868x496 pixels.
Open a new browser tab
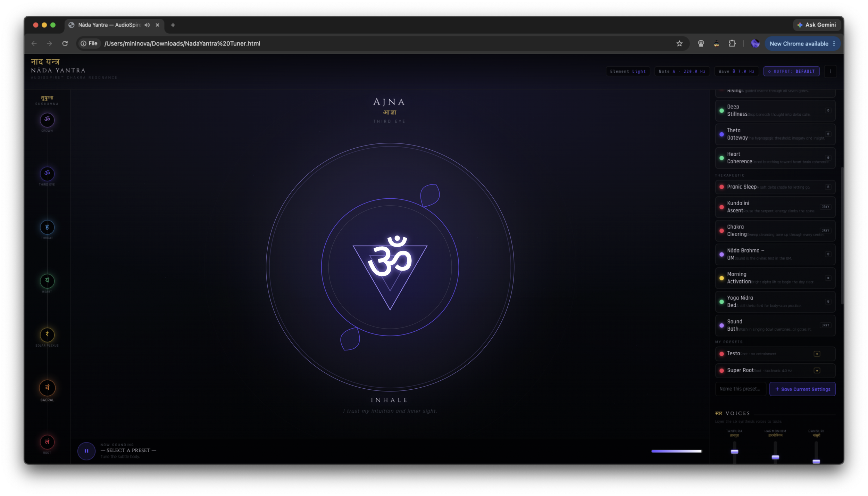173,25
